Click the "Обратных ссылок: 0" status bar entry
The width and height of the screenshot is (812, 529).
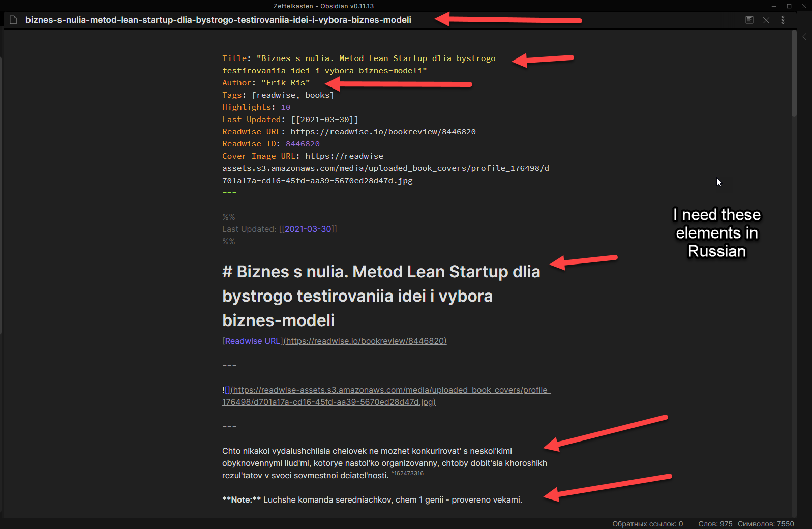pos(647,524)
